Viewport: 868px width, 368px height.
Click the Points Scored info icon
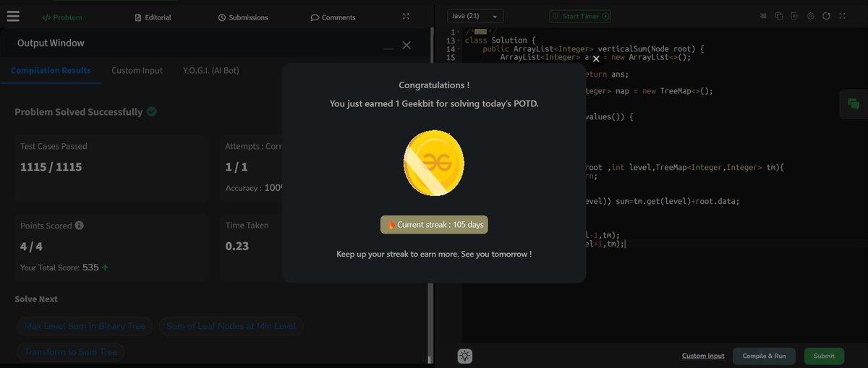[x=79, y=225]
